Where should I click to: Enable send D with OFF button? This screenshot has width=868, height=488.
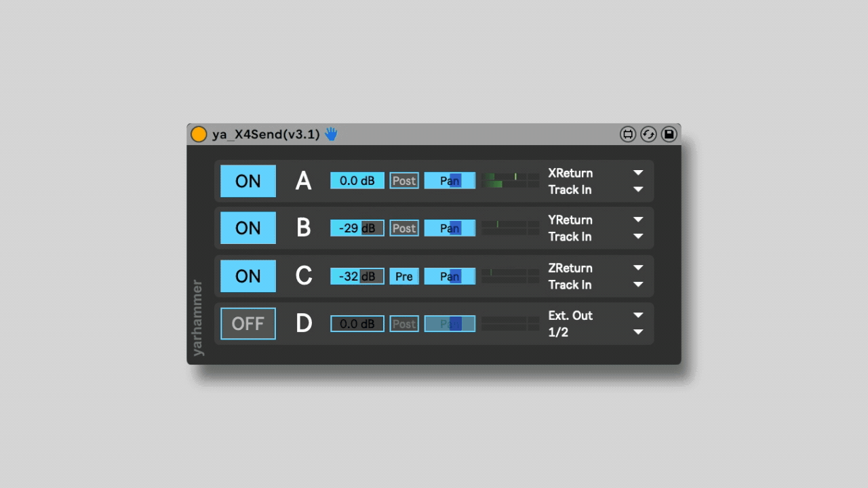pos(248,323)
